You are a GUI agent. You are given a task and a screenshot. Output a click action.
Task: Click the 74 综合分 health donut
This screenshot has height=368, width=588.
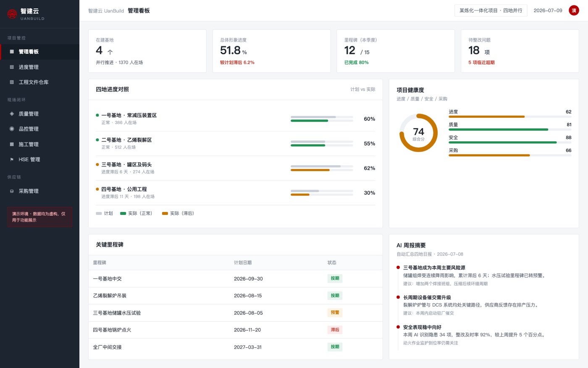[418, 133]
